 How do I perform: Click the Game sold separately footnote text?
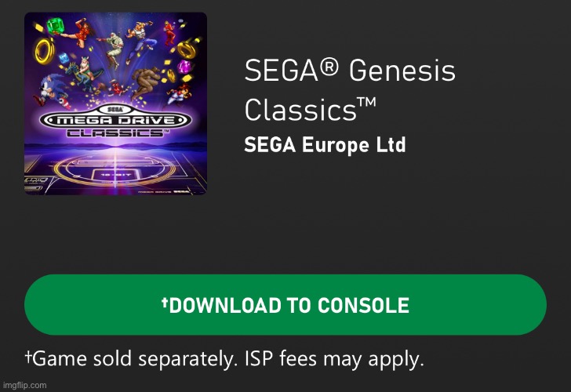pyautogui.click(x=224, y=358)
